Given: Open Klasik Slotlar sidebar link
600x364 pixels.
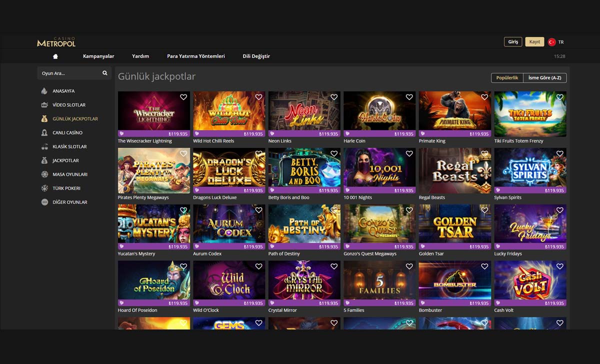Looking at the screenshot, I should coord(70,146).
